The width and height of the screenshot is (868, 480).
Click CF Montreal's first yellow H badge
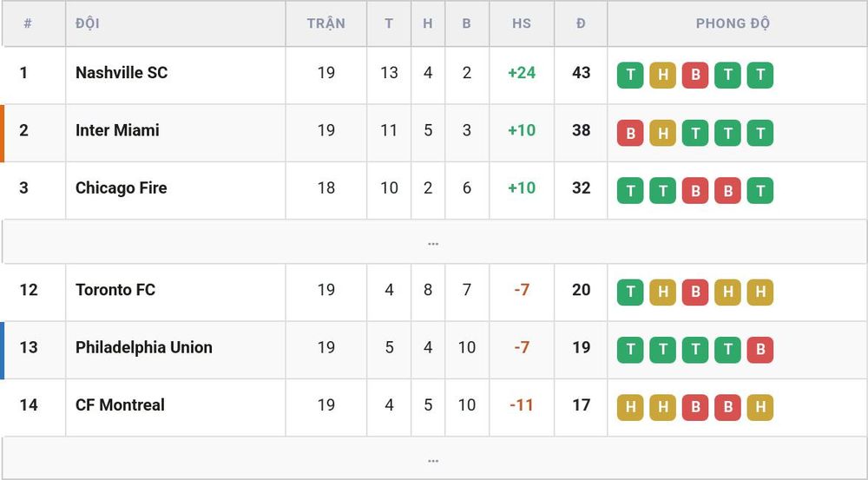[x=630, y=407]
